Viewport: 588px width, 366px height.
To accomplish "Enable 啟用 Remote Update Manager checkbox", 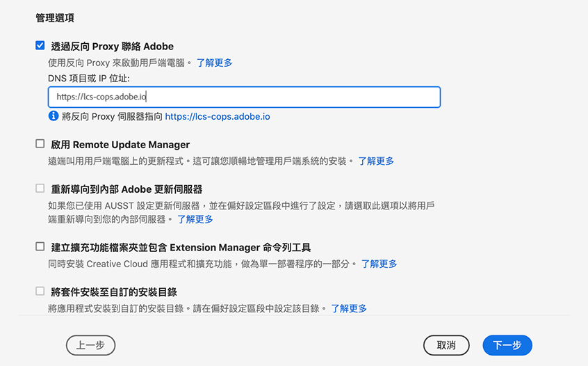I will click(x=40, y=144).
